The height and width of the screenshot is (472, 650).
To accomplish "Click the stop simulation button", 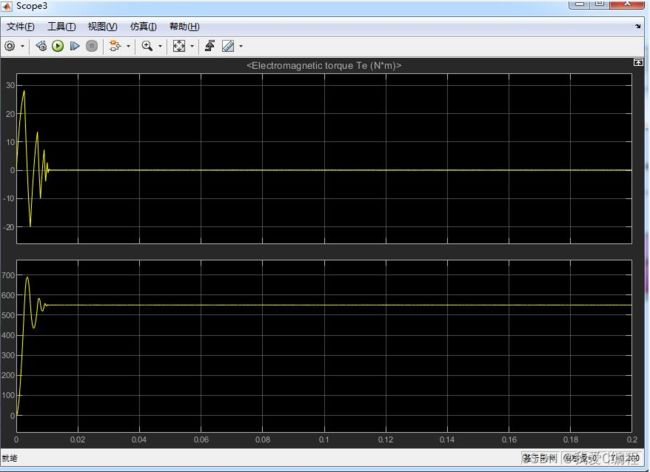I will click(x=92, y=46).
